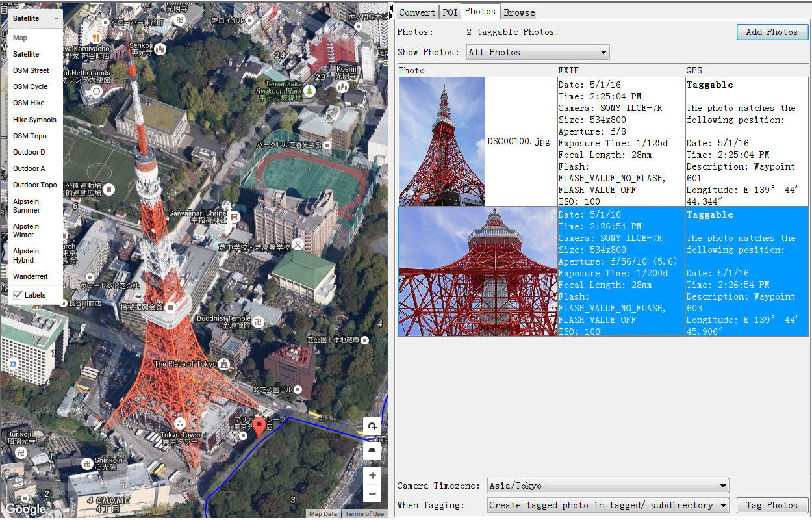Click the Temarizaka Ryokuchi Park tree icon
The image size is (812, 520).
point(309,90)
